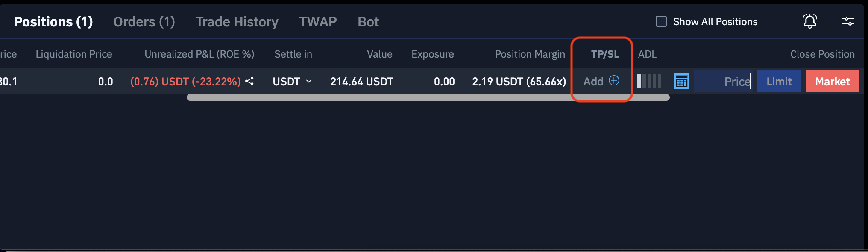The height and width of the screenshot is (252, 868).
Task: Click the plus circle icon to add TP/SL
Action: 614,81
